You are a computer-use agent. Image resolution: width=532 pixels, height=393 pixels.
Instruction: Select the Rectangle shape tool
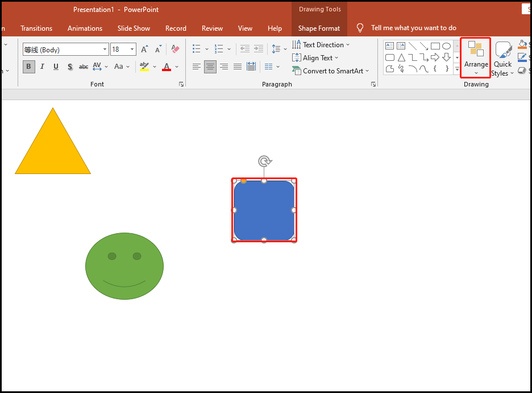[435, 45]
